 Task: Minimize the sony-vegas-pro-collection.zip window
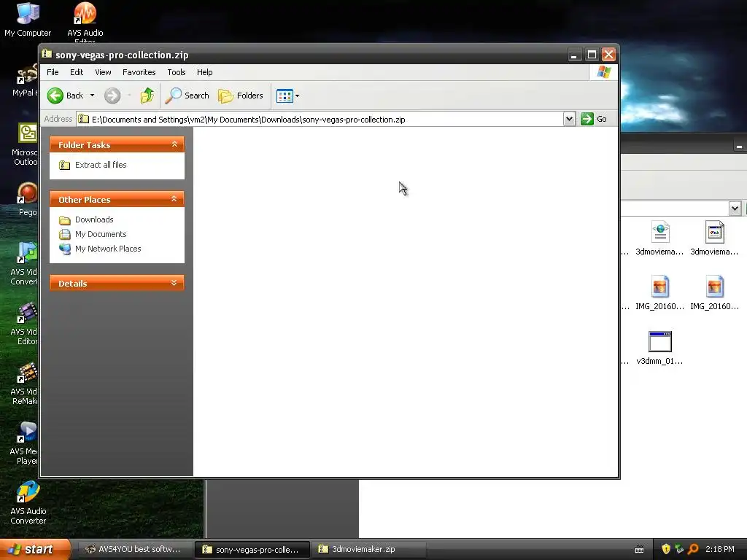tap(575, 55)
